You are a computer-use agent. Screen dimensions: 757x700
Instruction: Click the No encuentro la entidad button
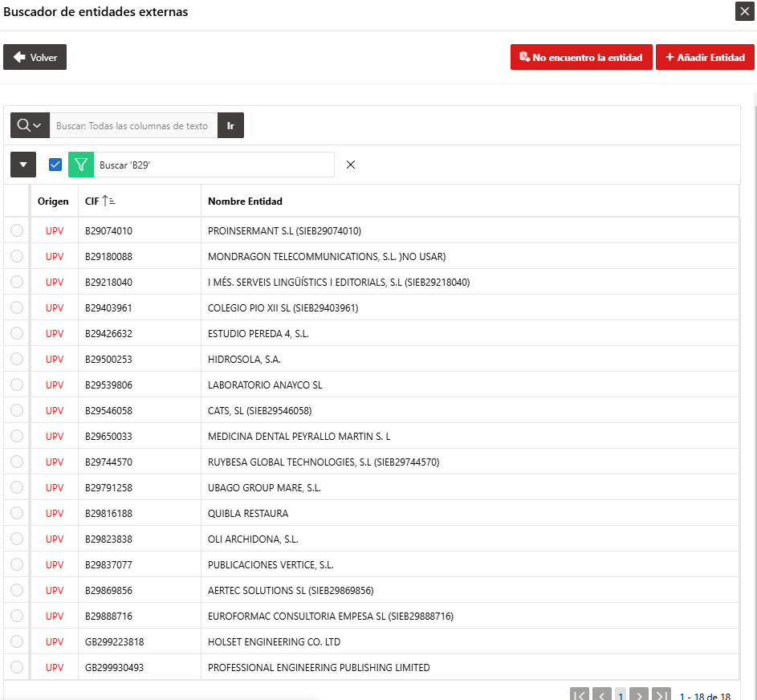tap(581, 57)
